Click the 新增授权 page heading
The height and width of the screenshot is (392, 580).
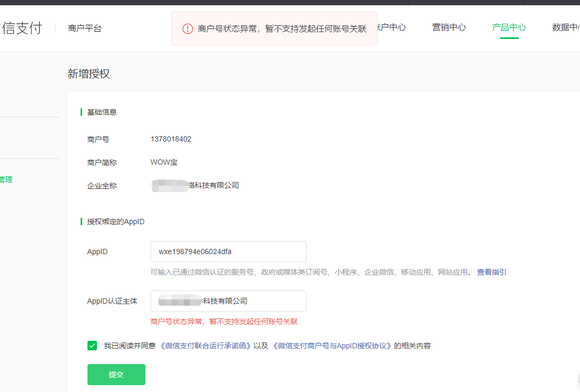pos(89,74)
